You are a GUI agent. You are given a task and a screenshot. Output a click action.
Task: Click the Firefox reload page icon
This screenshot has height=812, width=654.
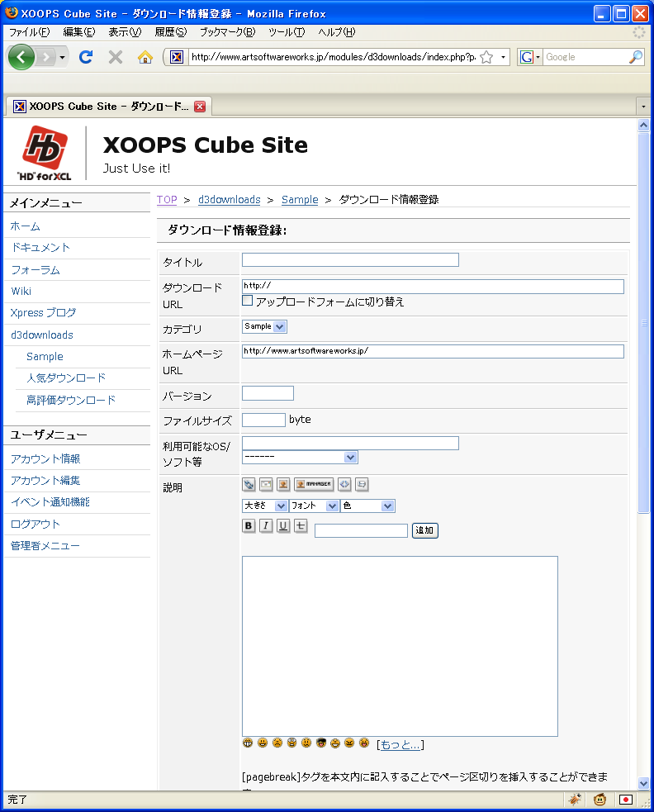(85, 57)
